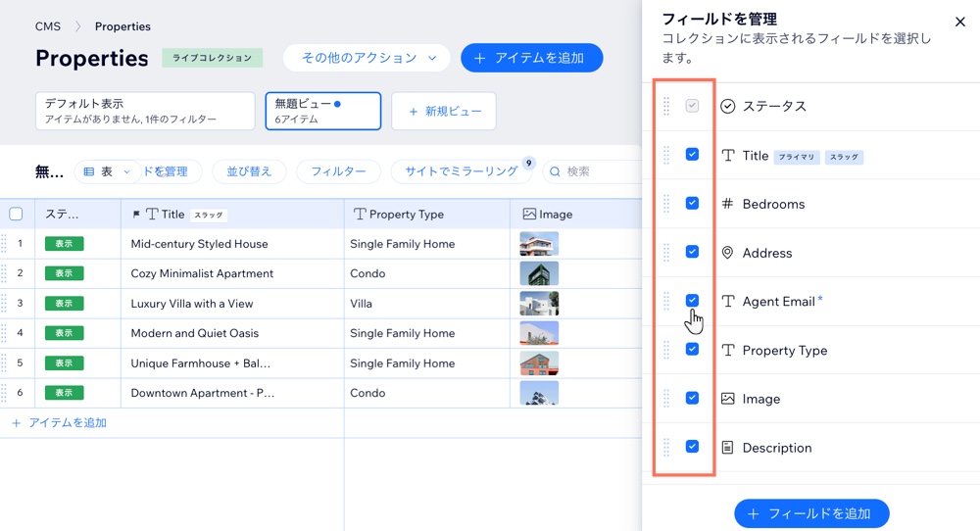
Task: Click the アイテムを追加 link below table
Action: click(x=60, y=423)
